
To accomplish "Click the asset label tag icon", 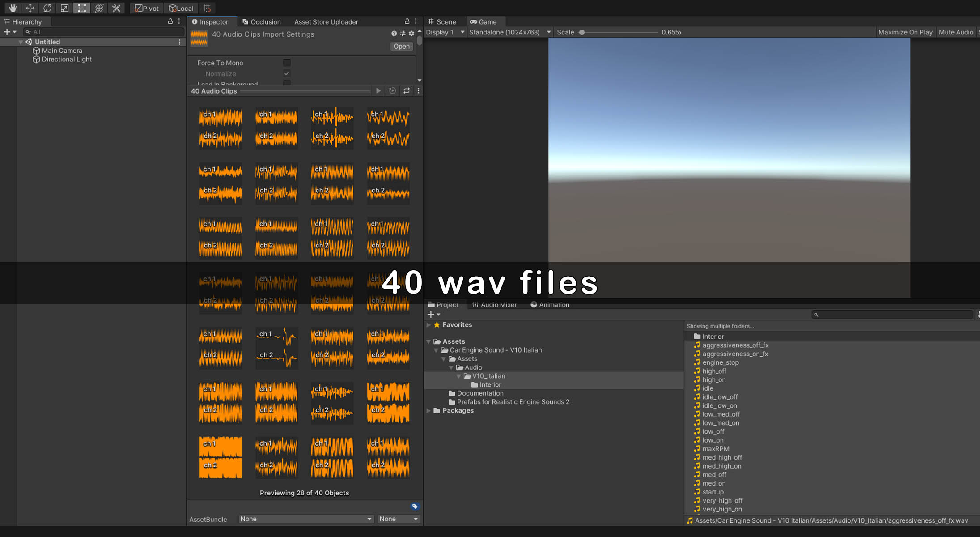I will (x=415, y=507).
